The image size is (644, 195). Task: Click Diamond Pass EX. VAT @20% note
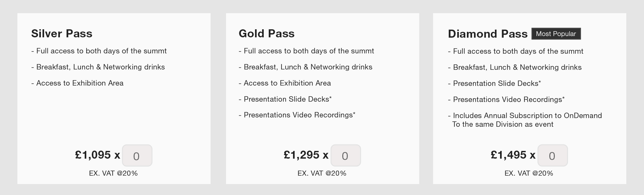(529, 173)
